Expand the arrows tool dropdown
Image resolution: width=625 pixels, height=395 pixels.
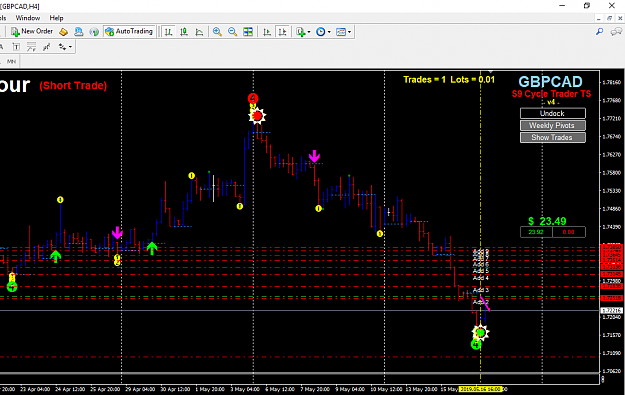[x=70, y=47]
